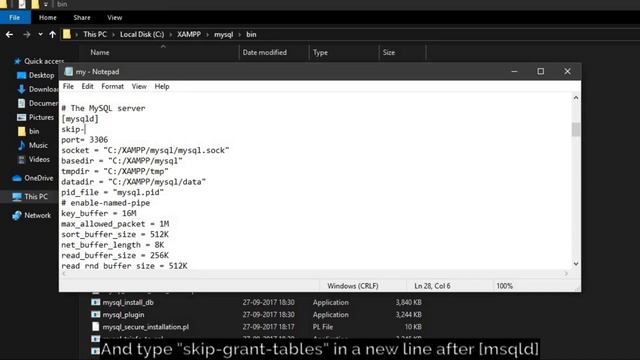Screen dimensions: 640x360
Task: Click "Windows (CRLF)" in status bar
Action: click(x=353, y=286)
